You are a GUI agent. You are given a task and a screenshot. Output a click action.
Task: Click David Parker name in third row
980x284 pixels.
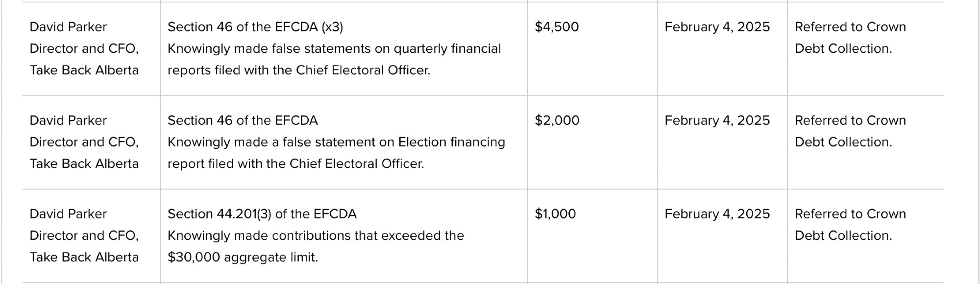68,214
